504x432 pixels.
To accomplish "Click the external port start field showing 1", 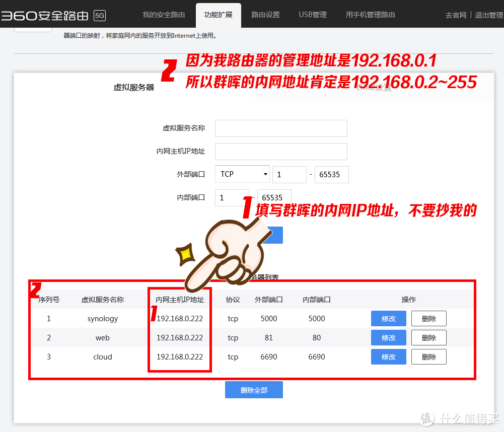I will tap(290, 175).
